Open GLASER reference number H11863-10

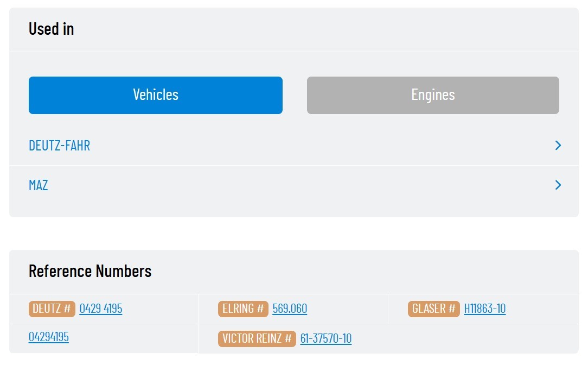click(484, 309)
